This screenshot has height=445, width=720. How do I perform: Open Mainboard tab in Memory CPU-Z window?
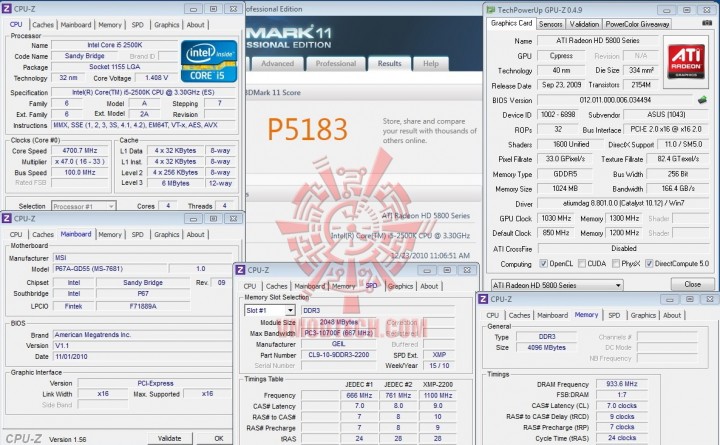[552, 315]
